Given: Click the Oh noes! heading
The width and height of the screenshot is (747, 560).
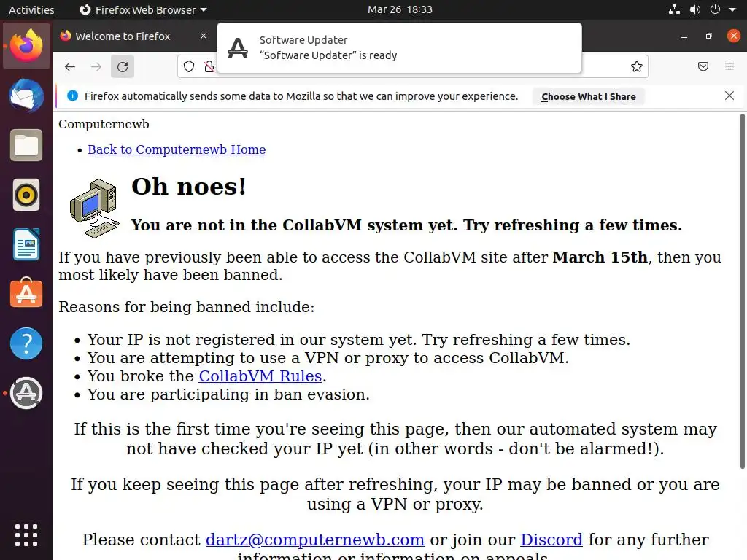Looking at the screenshot, I should 189,186.
